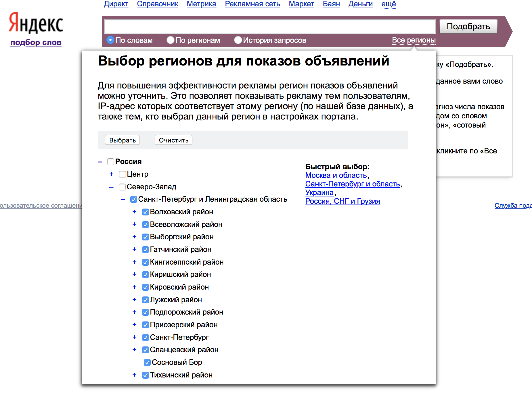This screenshot has width=532, height=397.
Task: Quick-select Москва и область link
Action: pyautogui.click(x=336, y=175)
